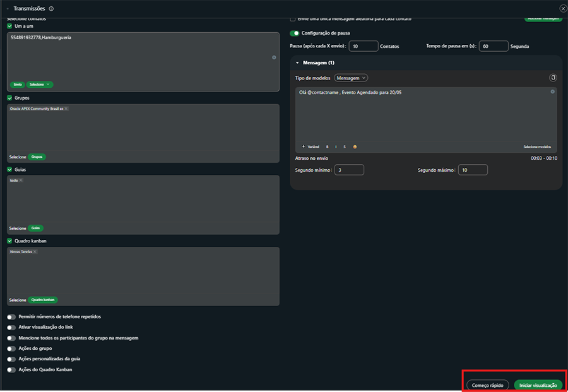Image resolution: width=568 pixels, height=392 pixels.
Task: Enable Permitir números de telefone repetidos
Action: 11,317
